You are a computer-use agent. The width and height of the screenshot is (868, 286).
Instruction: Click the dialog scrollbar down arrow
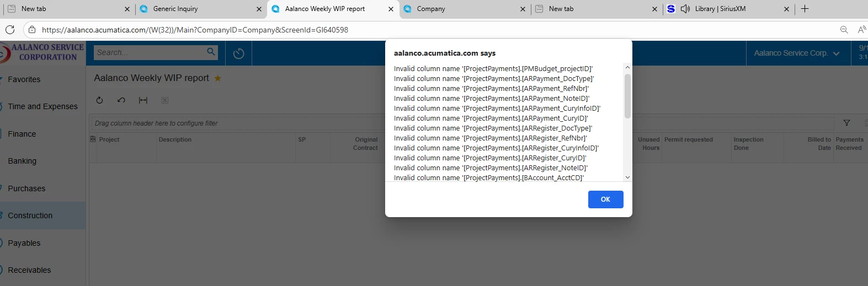tap(627, 177)
